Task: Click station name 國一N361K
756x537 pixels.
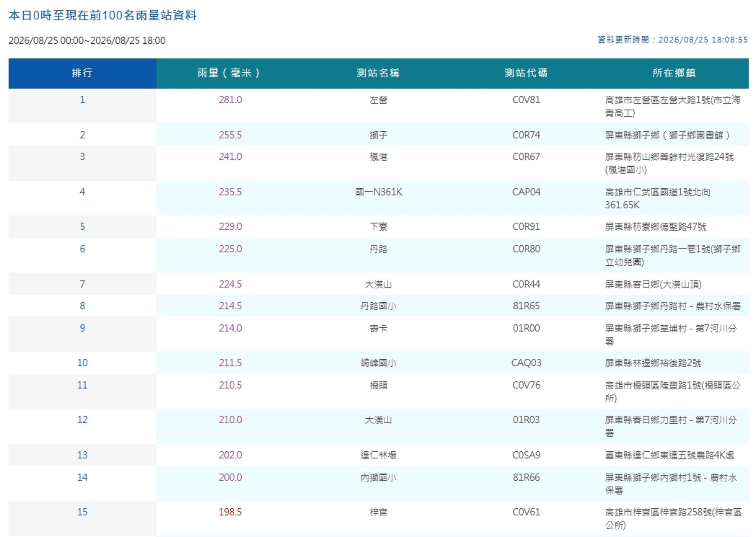Action: [379, 192]
